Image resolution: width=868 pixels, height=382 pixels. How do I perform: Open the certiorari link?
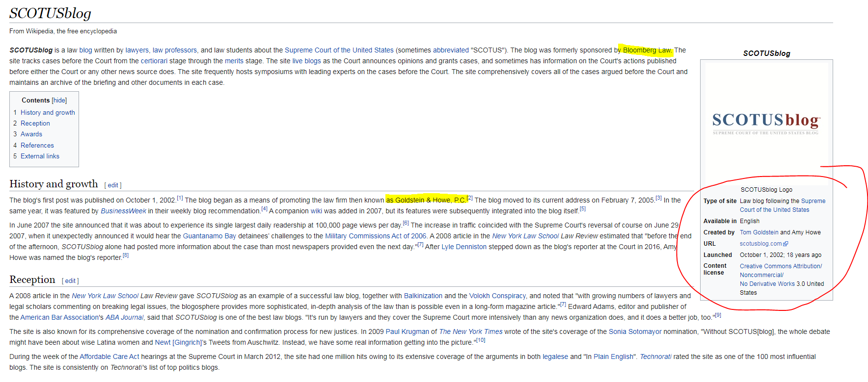point(154,61)
